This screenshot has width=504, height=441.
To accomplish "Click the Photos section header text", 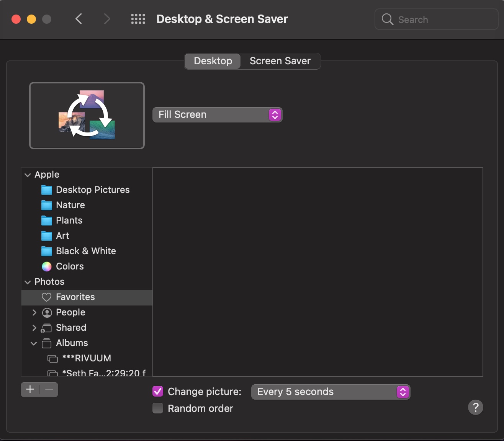I will (49, 282).
